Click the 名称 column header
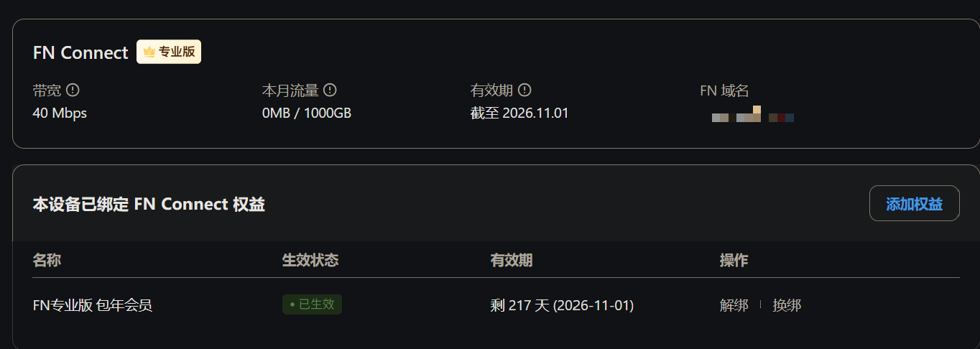Image resolution: width=980 pixels, height=349 pixels. pyautogui.click(x=47, y=260)
